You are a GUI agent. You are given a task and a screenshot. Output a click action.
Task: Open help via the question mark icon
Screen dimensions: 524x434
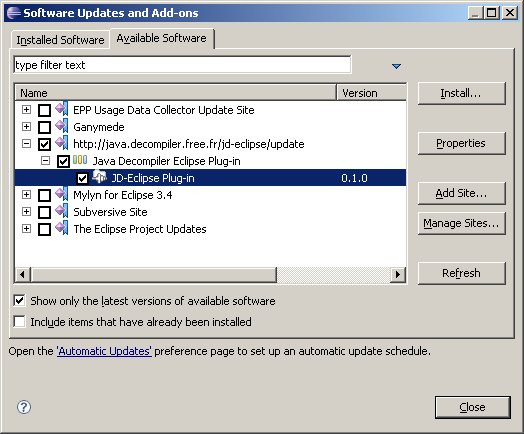click(24, 407)
